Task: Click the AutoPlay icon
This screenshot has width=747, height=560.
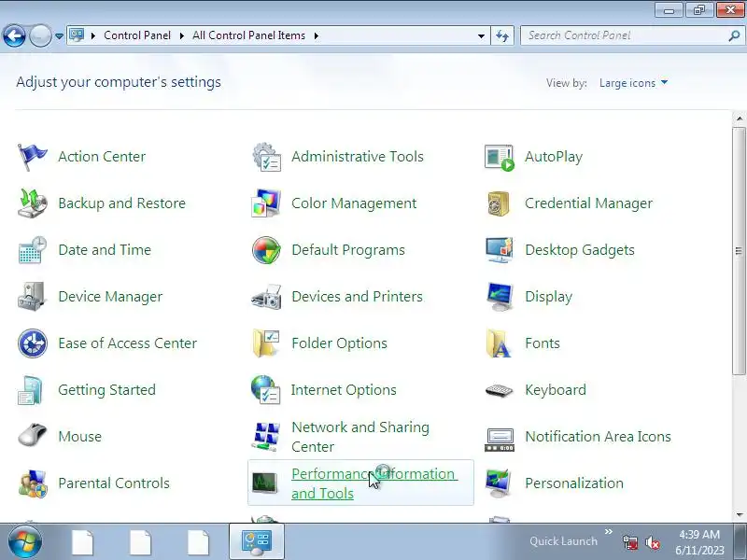Action: 500,157
